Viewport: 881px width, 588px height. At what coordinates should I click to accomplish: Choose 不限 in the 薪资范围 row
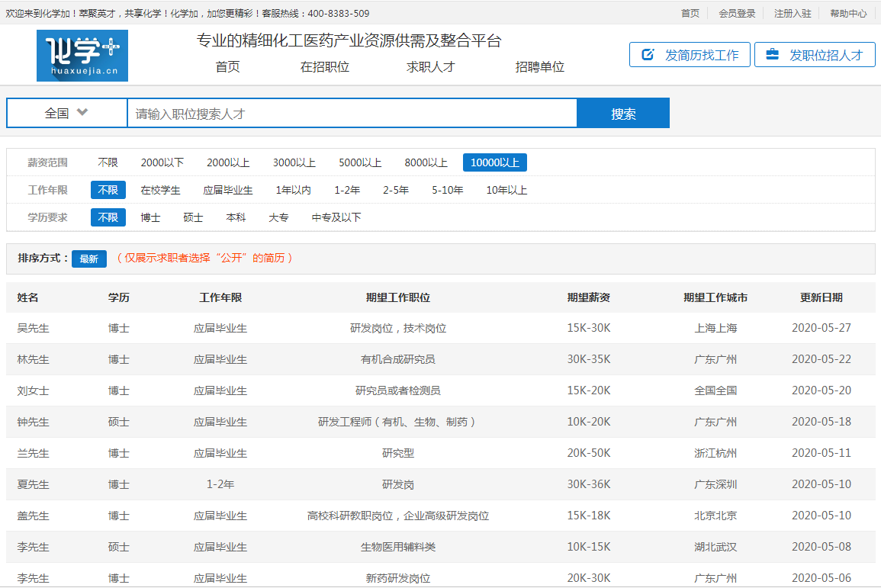click(x=108, y=162)
